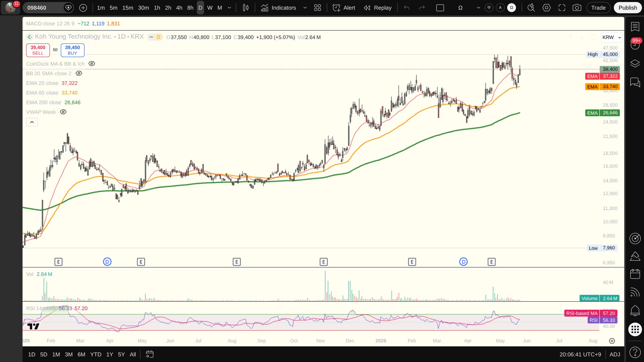The image size is (644, 362).
Task: Open time axis settings gear icon
Action: (612, 341)
